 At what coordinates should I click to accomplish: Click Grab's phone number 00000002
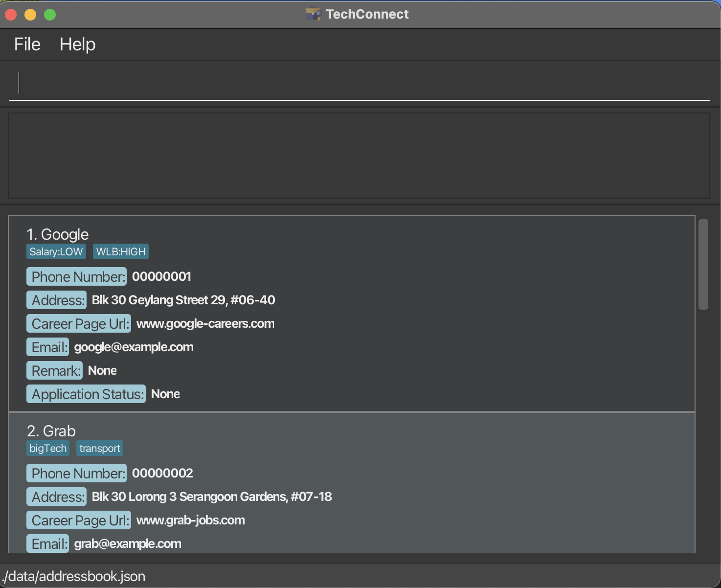[162, 473]
